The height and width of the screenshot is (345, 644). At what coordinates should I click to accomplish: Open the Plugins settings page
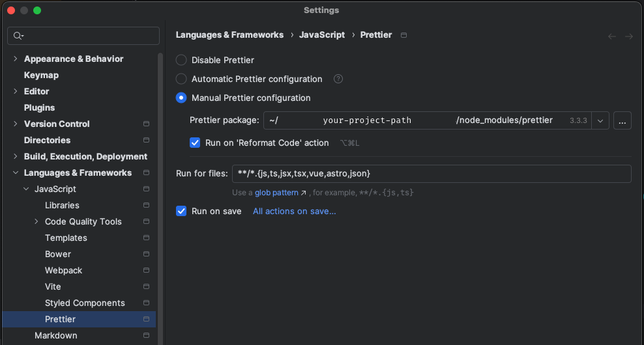coord(39,107)
